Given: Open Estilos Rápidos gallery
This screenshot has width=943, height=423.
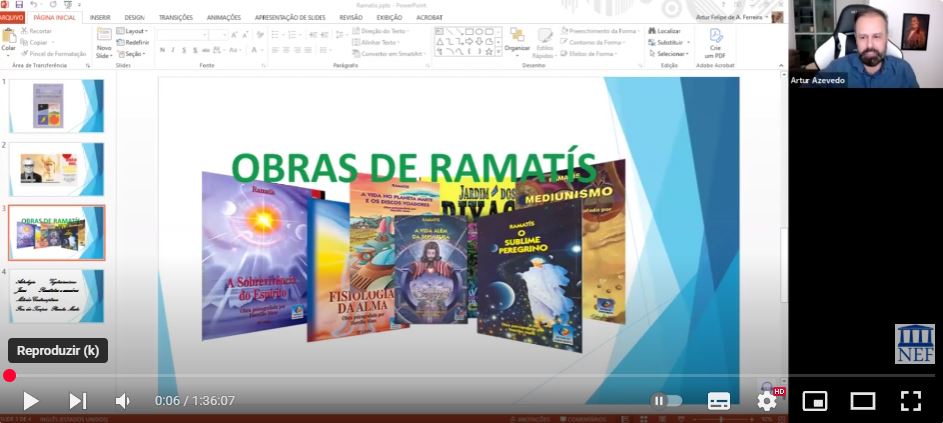Looking at the screenshot, I should point(544,43).
